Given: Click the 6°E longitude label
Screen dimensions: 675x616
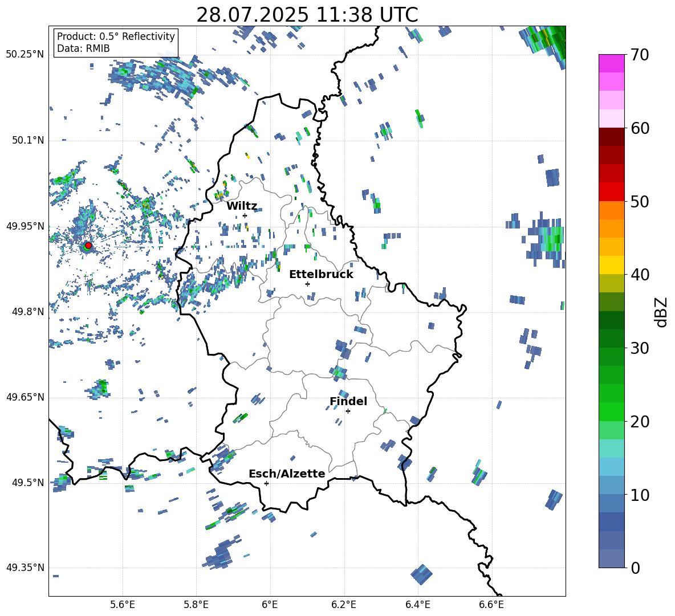Looking at the screenshot, I should (x=270, y=605).
